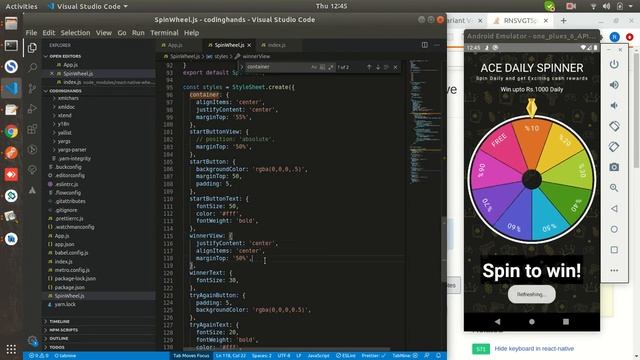The width and height of the screenshot is (640, 360).
Task: Open the Extensions view
Action: (x=32, y=130)
